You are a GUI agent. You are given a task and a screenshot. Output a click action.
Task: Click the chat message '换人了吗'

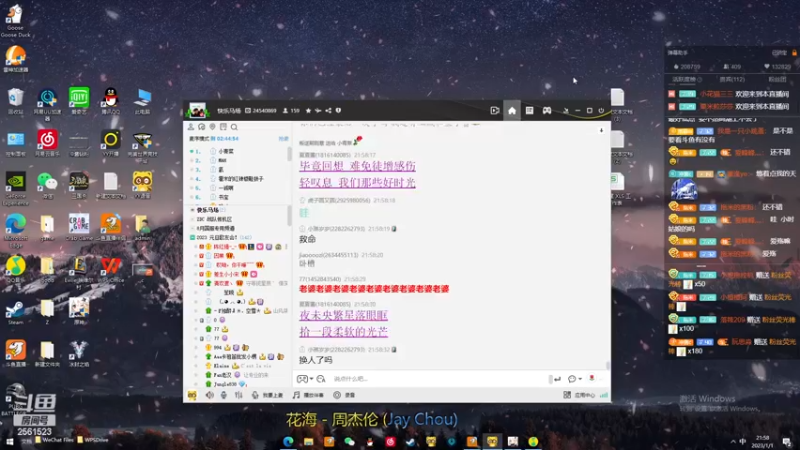(315, 360)
